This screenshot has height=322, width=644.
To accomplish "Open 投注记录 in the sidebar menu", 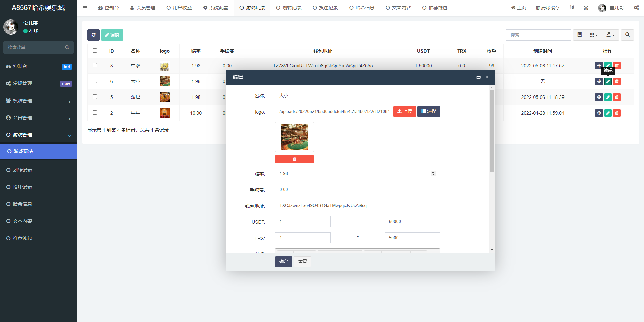I will click(x=22, y=187).
